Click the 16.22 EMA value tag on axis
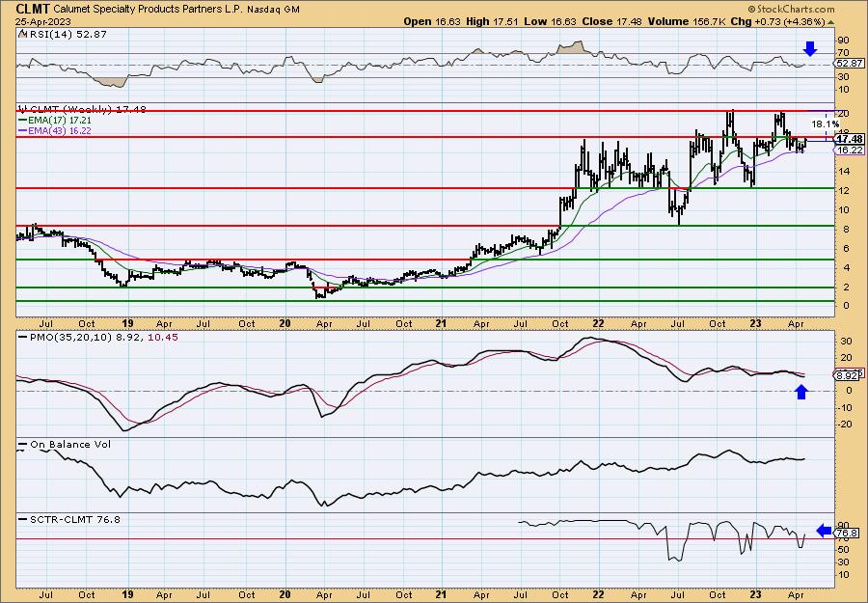 coord(850,151)
